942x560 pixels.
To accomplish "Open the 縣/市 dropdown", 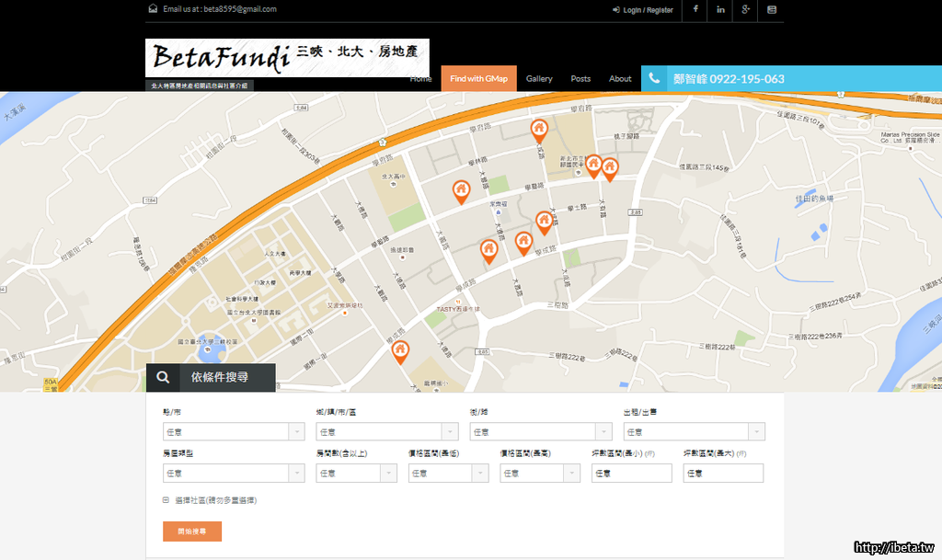I will [234, 431].
